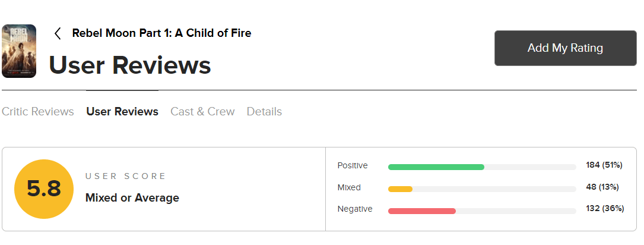The image size is (644, 245).
Task: Open the Cast & Crew tab
Action: point(202,112)
